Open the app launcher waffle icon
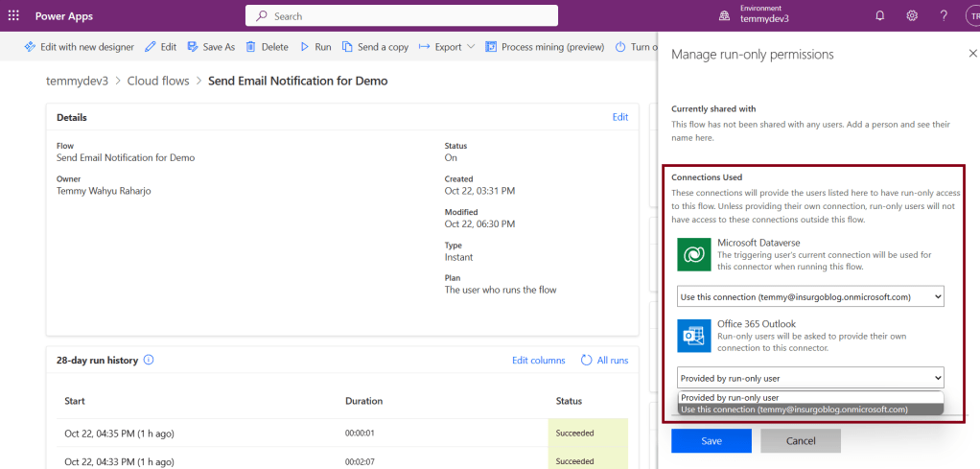The image size is (980, 469). (13, 15)
